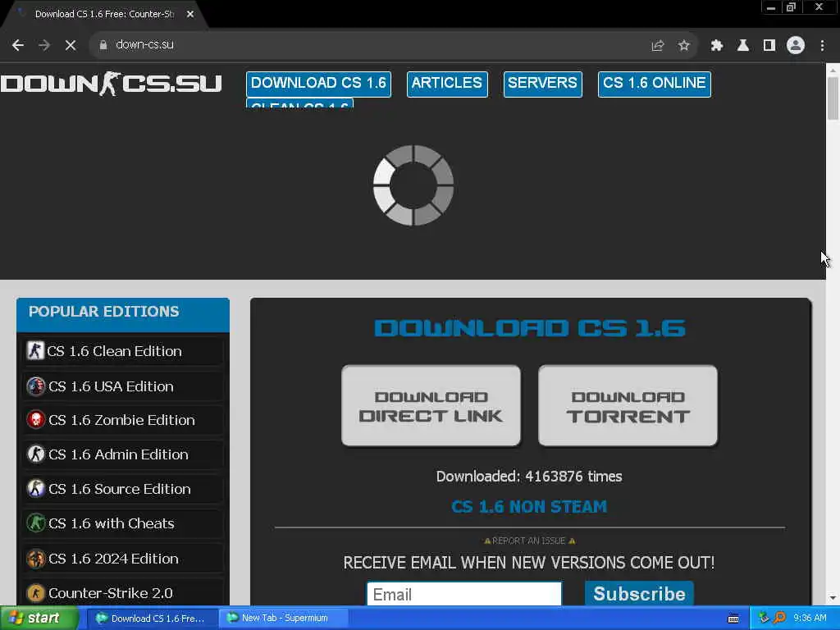
Task: Open the ARTICLES nav item
Action: tap(447, 84)
